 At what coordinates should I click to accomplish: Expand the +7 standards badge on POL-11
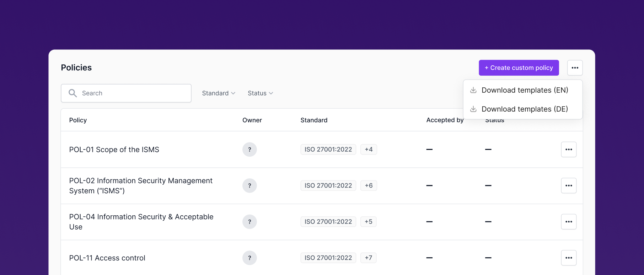368,258
